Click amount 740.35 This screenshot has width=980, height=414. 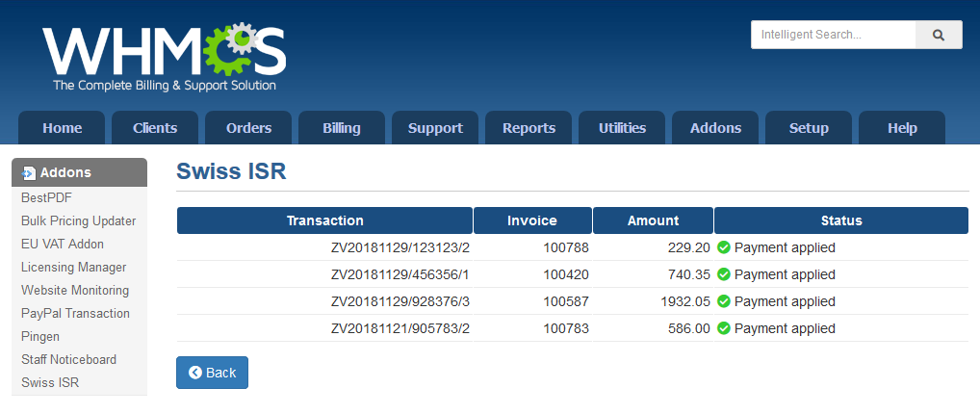point(689,274)
